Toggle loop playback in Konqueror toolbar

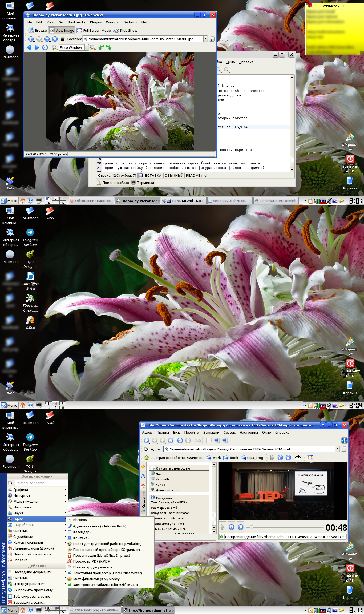298,458
